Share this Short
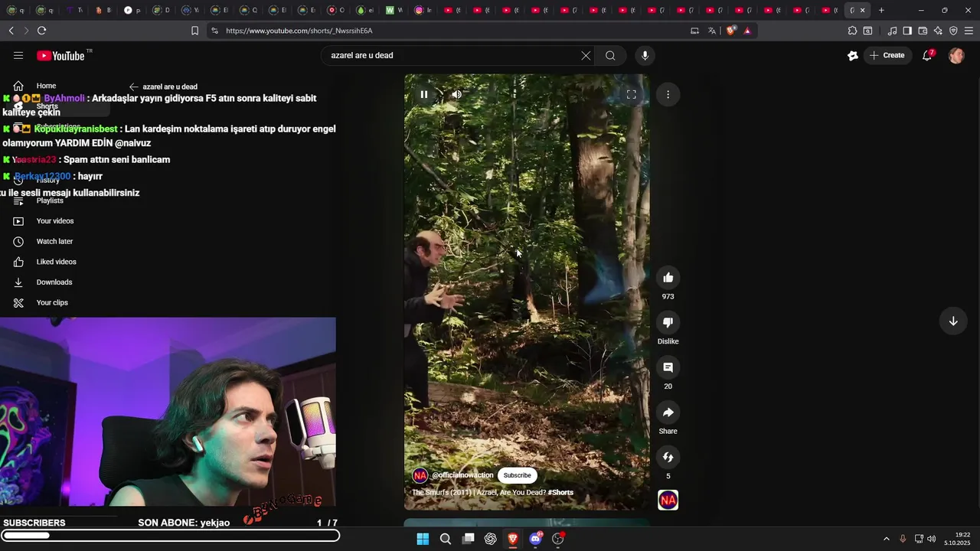 click(x=668, y=412)
